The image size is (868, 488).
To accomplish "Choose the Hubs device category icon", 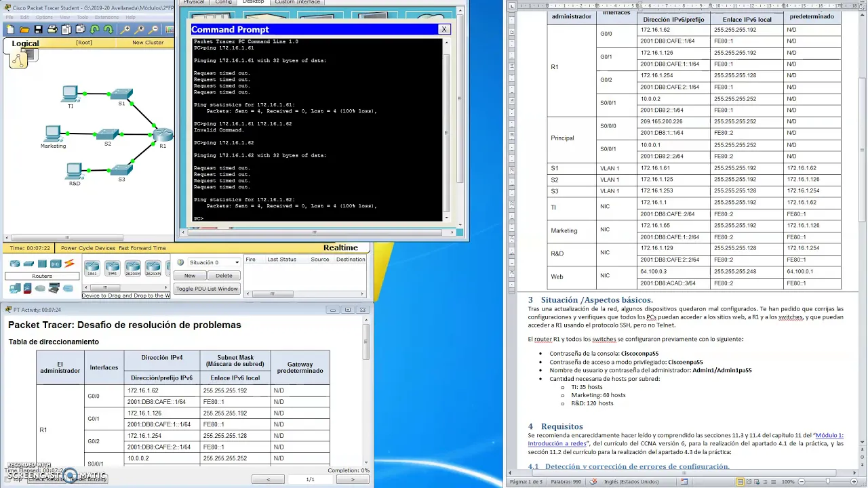I will 42,264.
